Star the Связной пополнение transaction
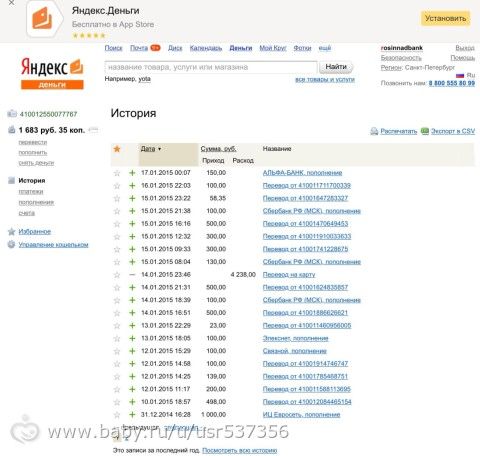Viewport: 480px width, 456px height. pyautogui.click(x=117, y=351)
